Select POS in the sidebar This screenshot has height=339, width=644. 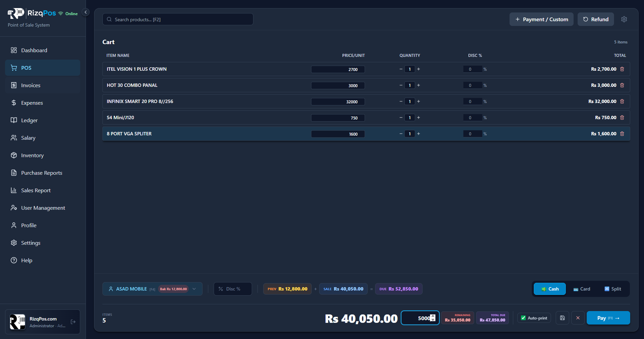click(x=42, y=68)
